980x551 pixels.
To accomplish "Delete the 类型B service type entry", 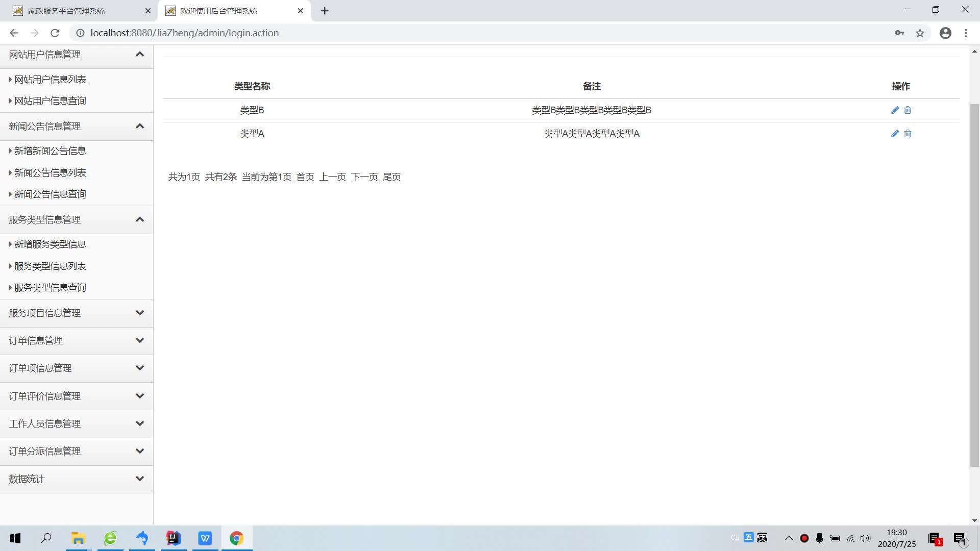I will (908, 110).
